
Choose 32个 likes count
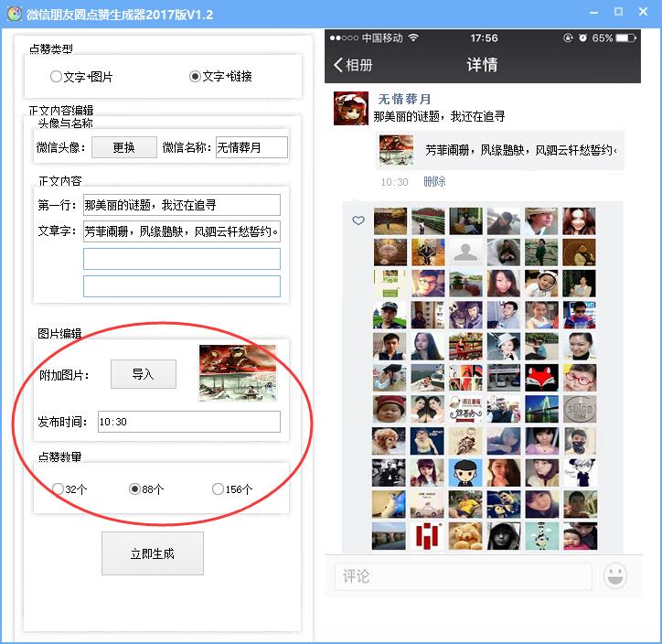coord(59,489)
